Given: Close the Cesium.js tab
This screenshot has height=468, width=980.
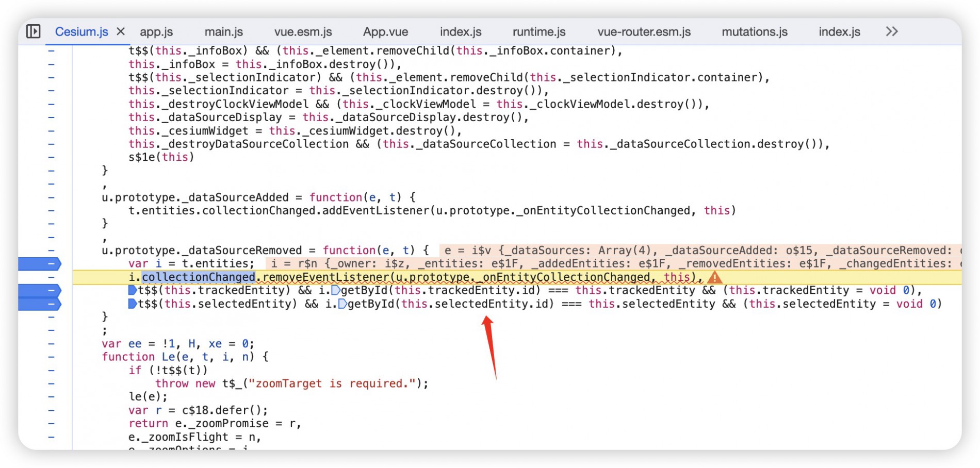Looking at the screenshot, I should 121,31.
